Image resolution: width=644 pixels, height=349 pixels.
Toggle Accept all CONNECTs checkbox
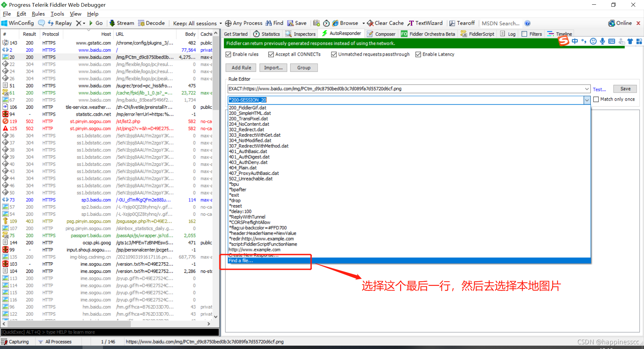click(x=271, y=54)
